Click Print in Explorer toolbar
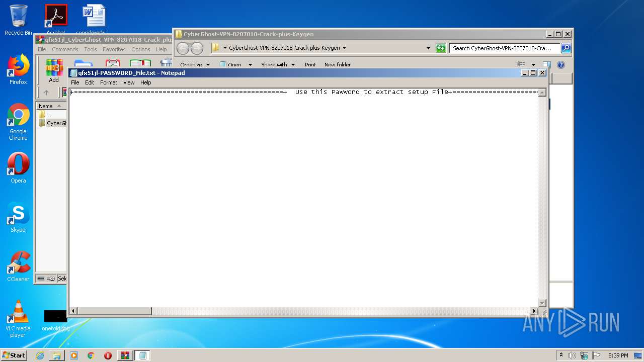 point(310,64)
